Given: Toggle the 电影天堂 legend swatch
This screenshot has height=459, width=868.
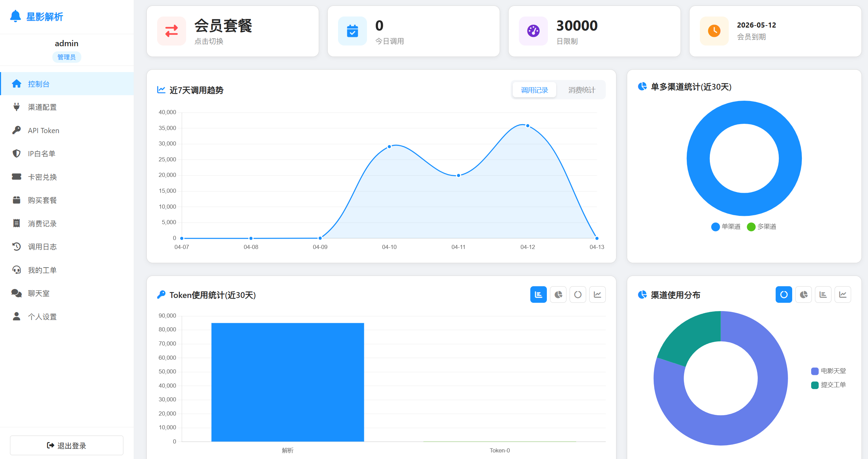Looking at the screenshot, I should (x=815, y=371).
